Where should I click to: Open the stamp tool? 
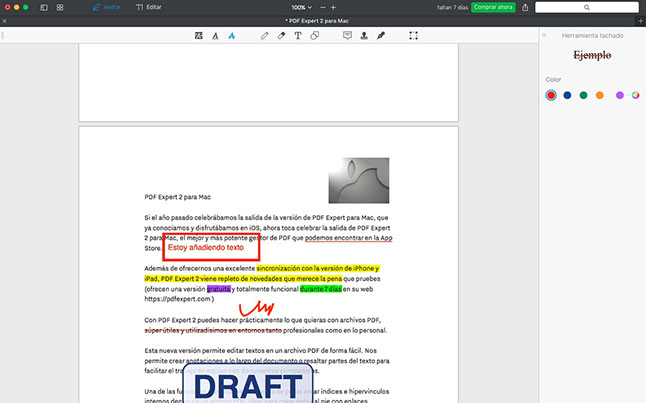coord(364,35)
